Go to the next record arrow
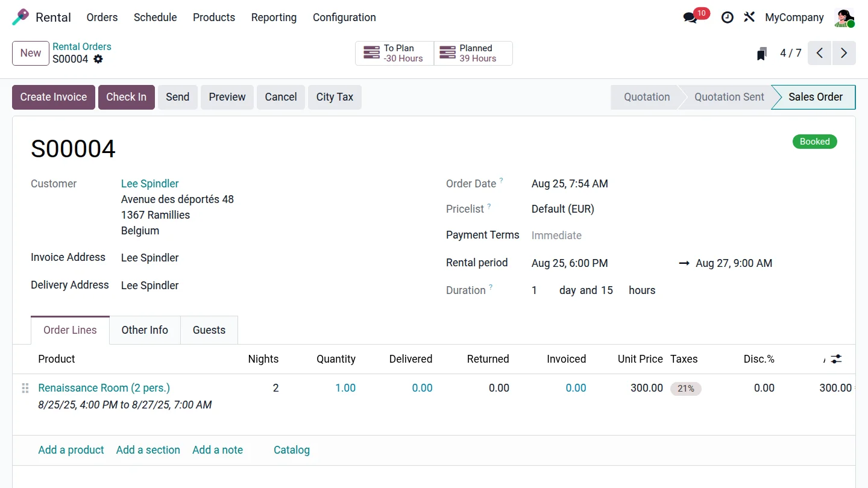The width and height of the screenshot is (868, 488). (844, 53)
